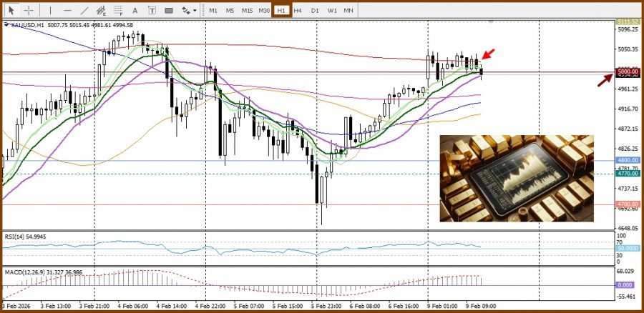644x313 pixels.
Task: Click the RSI 50.0000 level label
Action: [628, 248]
